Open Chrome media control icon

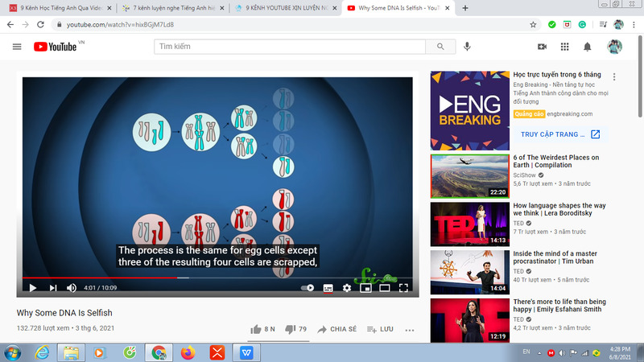(x=603, y=25)
